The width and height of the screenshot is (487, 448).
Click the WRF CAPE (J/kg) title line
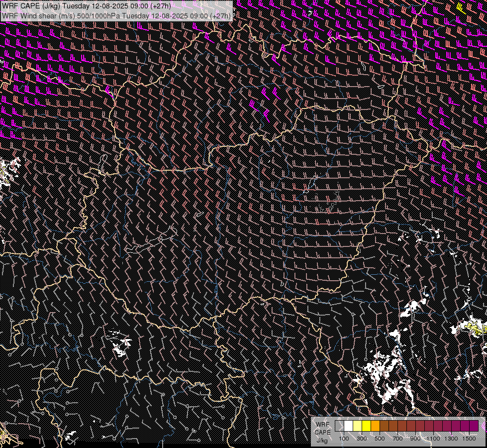(87, 6)
